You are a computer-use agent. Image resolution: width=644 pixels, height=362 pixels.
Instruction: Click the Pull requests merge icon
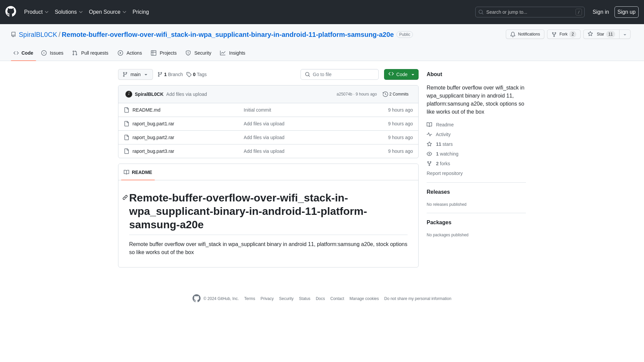pyautogui.click(x=75, y=53)
